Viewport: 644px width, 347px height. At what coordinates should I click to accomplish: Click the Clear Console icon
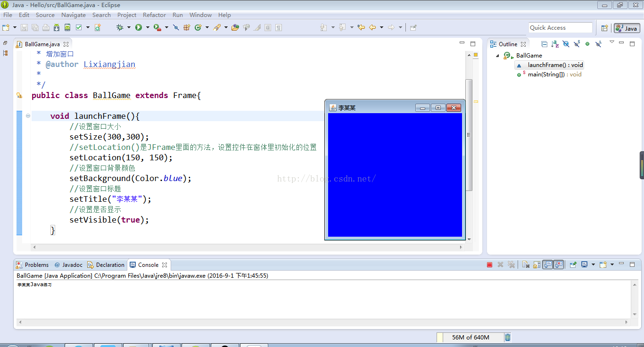pyautogui.click(x=526, y=264)
